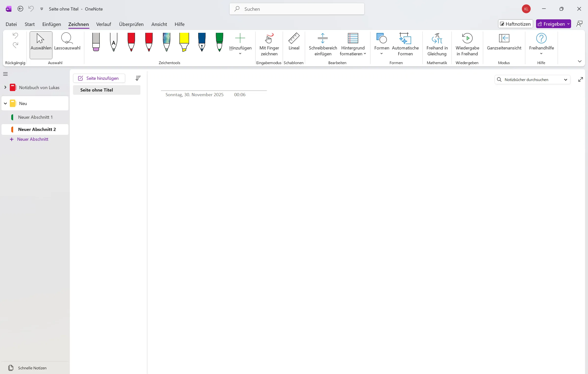The image size is (588, 374).
Task: Add a page with Seite hinzufügen
Action: [x=99, y=78]
